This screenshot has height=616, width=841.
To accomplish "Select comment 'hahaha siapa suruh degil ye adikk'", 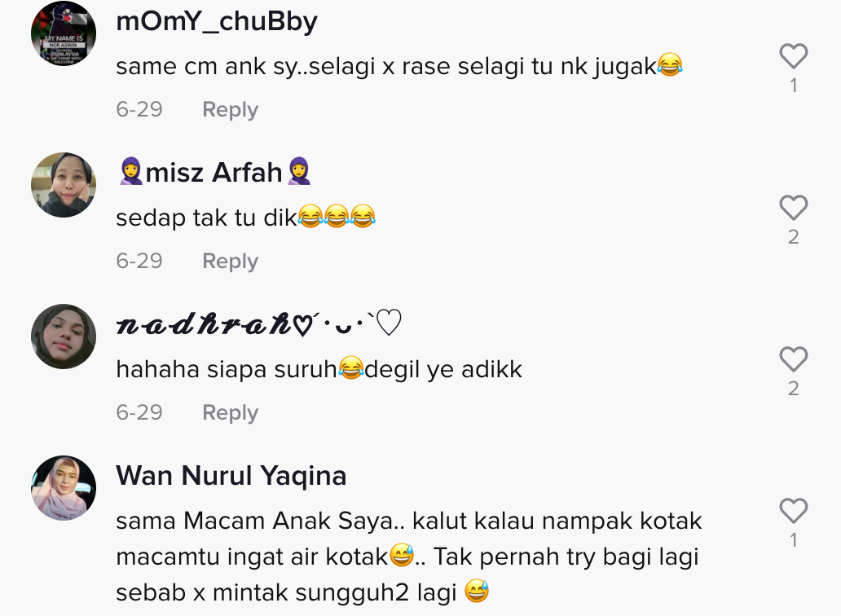I will click(x=319, y=369).
